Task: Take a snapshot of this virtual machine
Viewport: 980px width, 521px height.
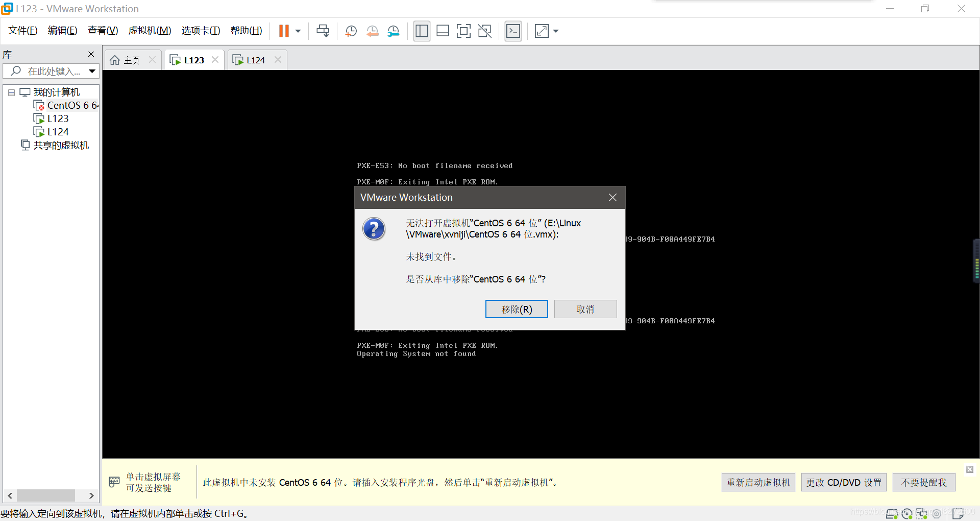Action: (x=351, y=31)
